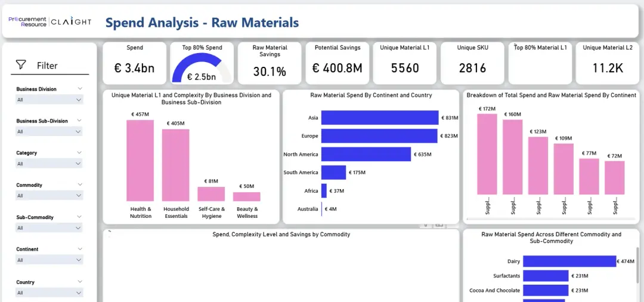
Task: Click the supplier bar labeled € 109M
Action: [563, 169]
